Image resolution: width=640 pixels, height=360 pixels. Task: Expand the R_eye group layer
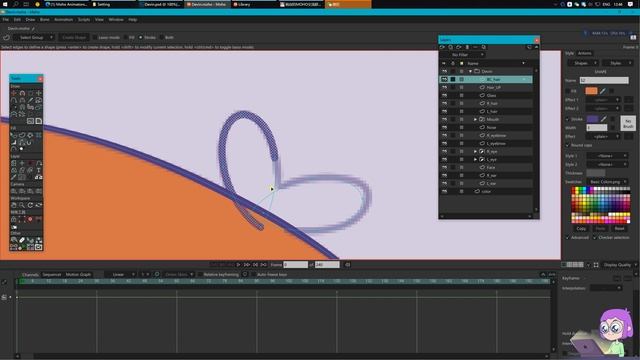point(475,151)
